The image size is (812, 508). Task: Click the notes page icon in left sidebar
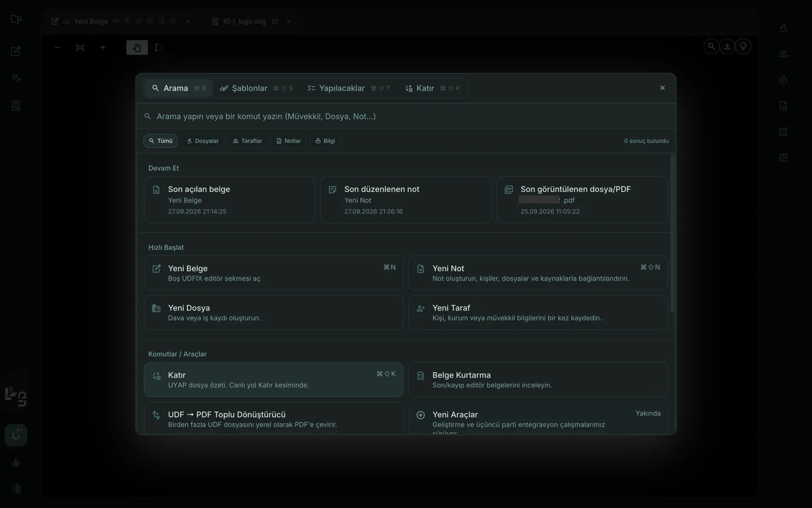pos(16,106)
